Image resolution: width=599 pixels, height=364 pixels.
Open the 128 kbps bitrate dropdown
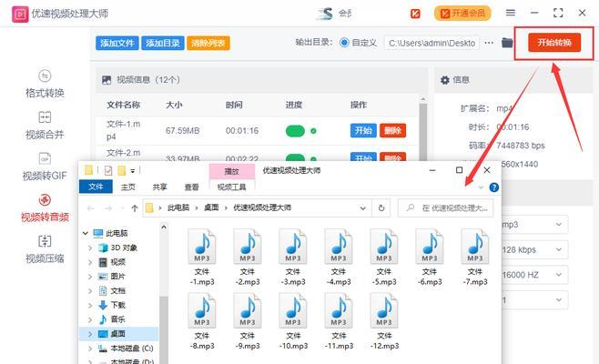pos(533,250)
